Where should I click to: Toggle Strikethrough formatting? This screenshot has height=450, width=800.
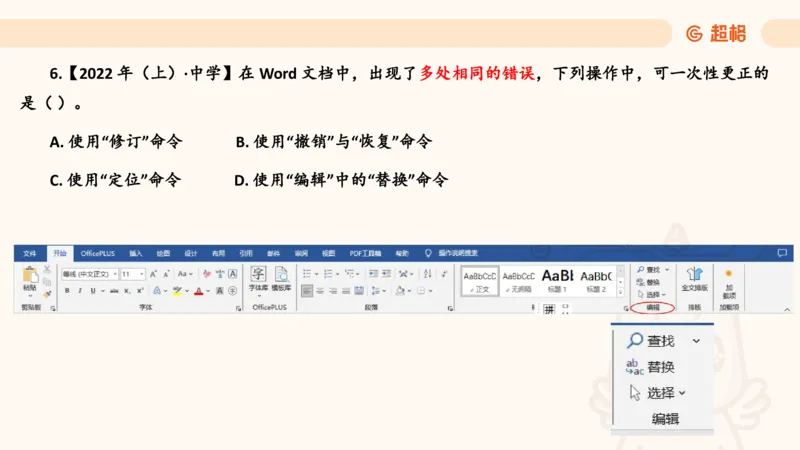coord(114,291)
